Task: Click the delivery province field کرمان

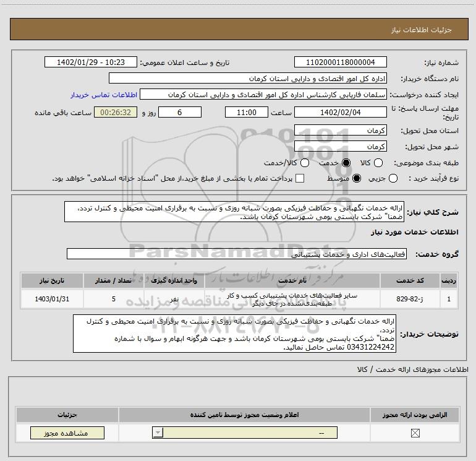Action: click(x=340, y=131)
